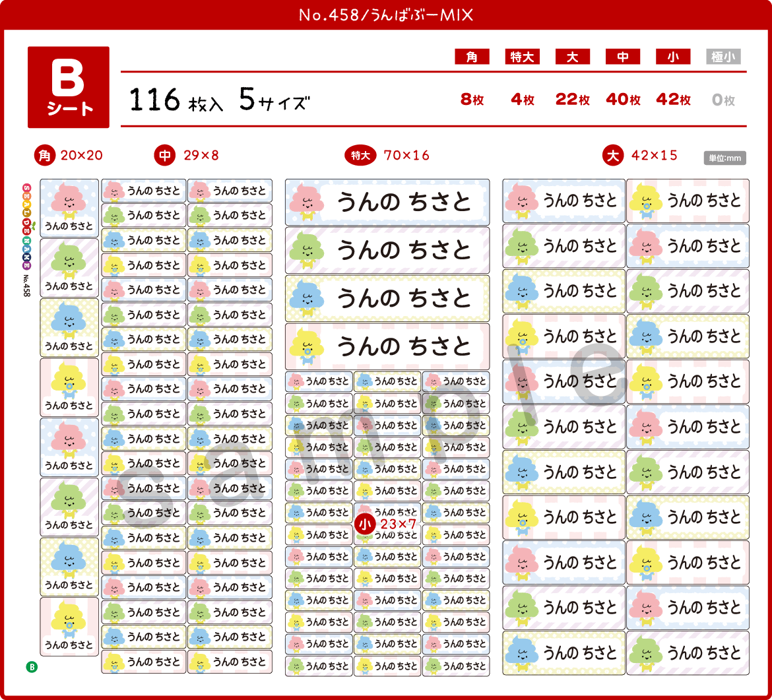The image size is (772, 700).
Task: Click the 116 枚入 text
Action: click(x=176, y=100)
